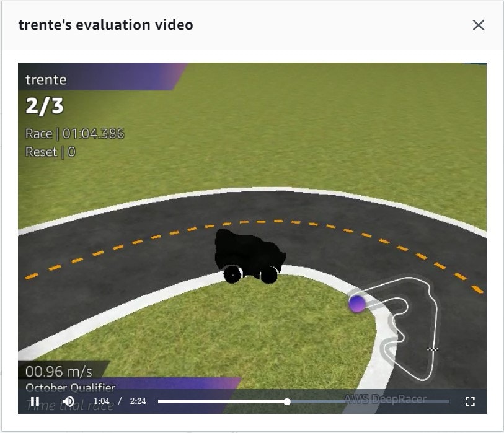Click the checkered finish flag on minimap
Viewport: 504px width, 433px height.
433,349
